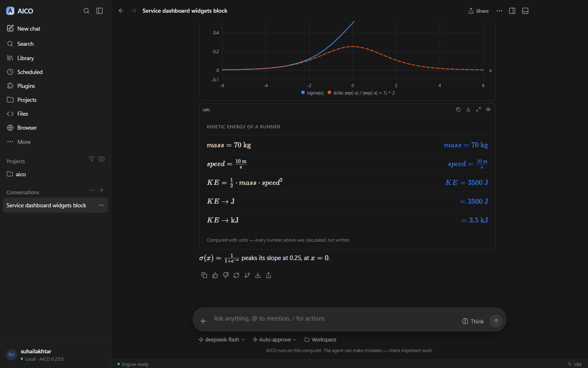Export the response with the upload-arrow icon

point(268,275)
